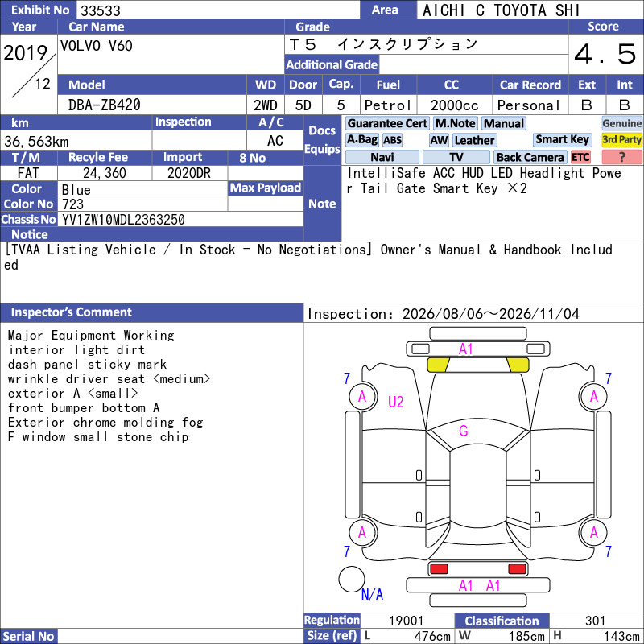Select the yellow 3rd Party badge
Screen dimensions: 644x644
tap(621, 140)
